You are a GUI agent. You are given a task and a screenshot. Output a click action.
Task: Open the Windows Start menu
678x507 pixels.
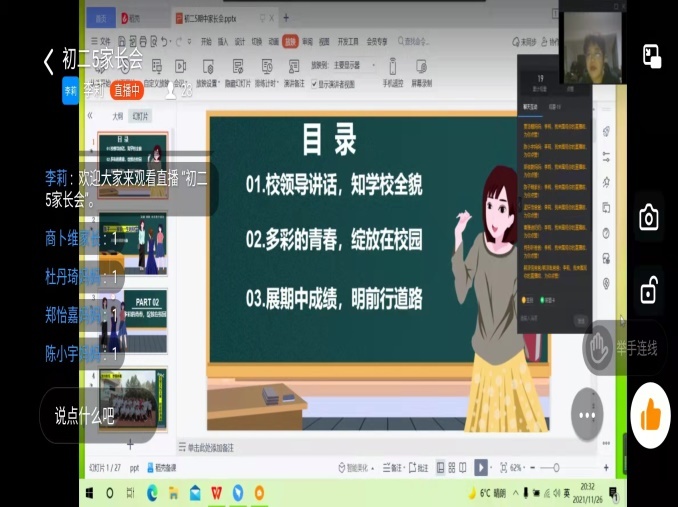tap(90, 493)
